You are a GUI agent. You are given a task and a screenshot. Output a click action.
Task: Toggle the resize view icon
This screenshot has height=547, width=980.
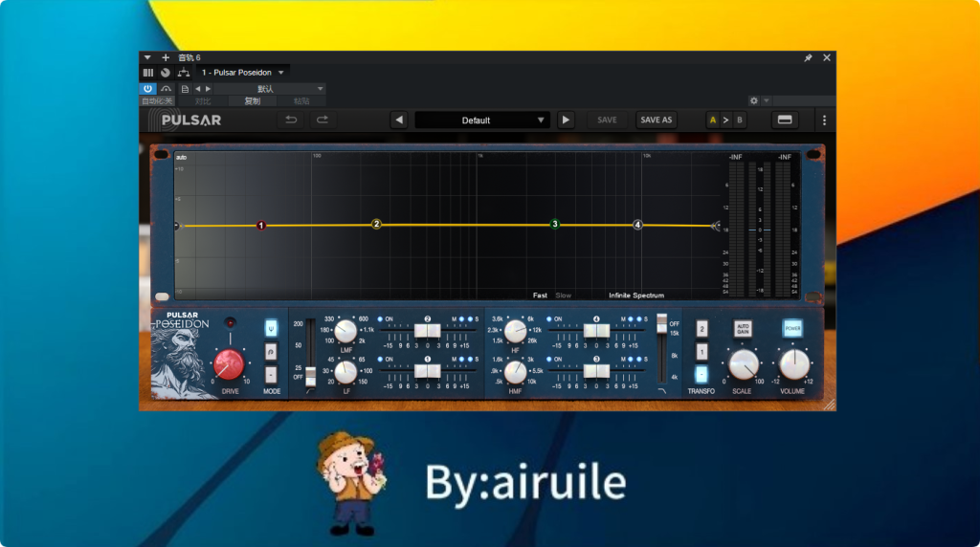785,120
